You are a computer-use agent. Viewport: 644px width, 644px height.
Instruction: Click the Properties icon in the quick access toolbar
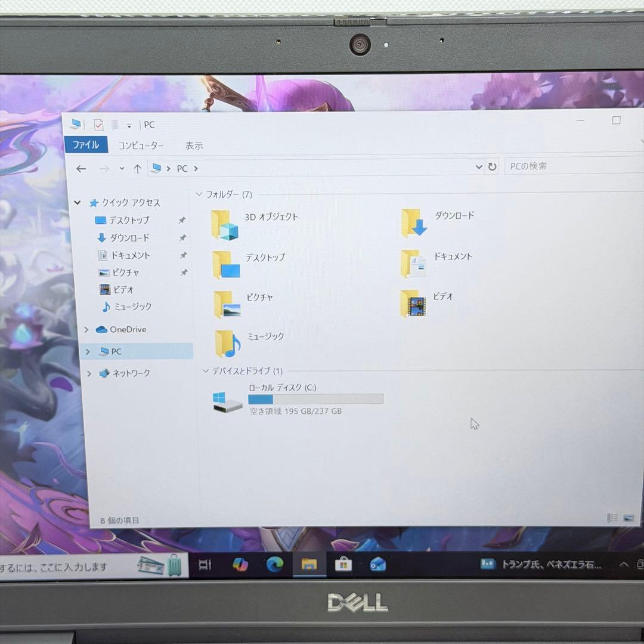99,125
